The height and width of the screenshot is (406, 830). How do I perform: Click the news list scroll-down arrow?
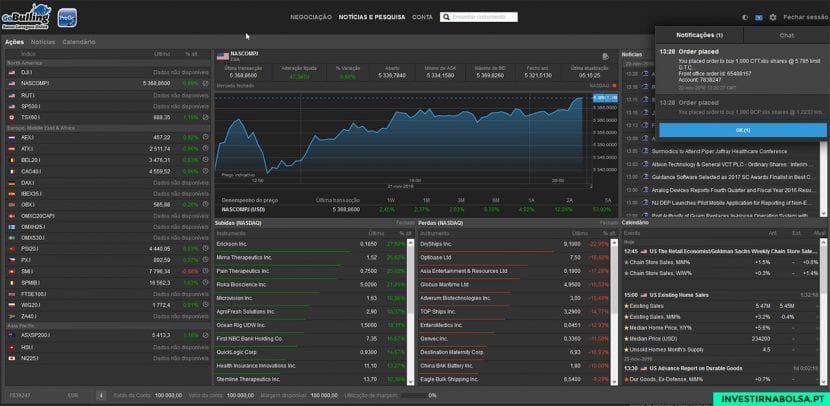[x=824, y=213]
